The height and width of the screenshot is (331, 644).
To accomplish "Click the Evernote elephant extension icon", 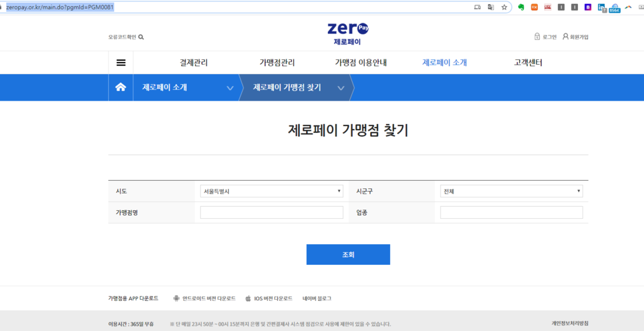I will coord(521,7).
